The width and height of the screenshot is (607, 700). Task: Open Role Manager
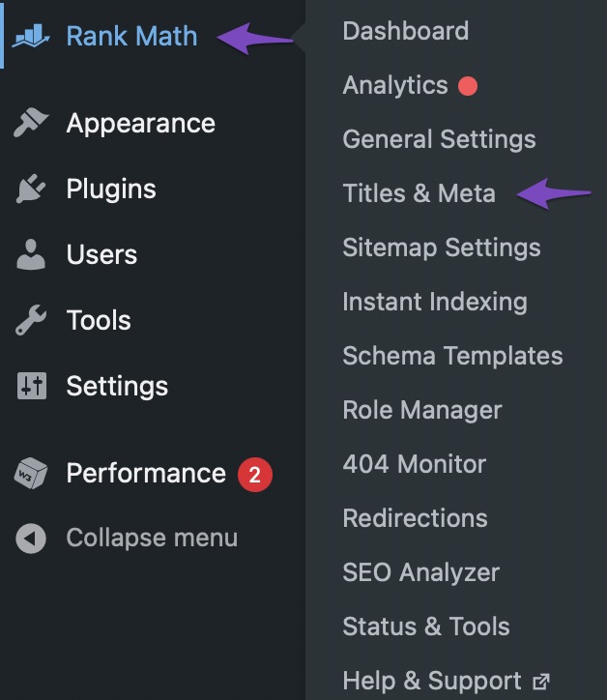pyautogui.click(x=421, y=410)
